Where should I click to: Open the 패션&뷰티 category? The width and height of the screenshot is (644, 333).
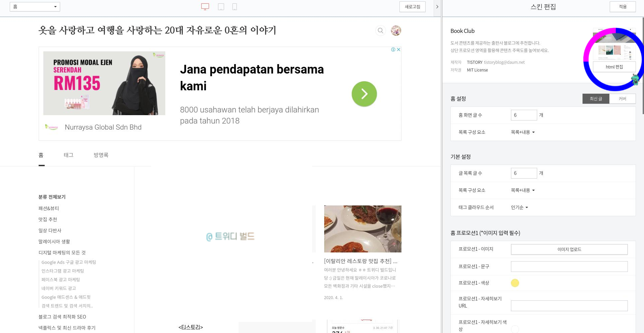click(49, 208)
